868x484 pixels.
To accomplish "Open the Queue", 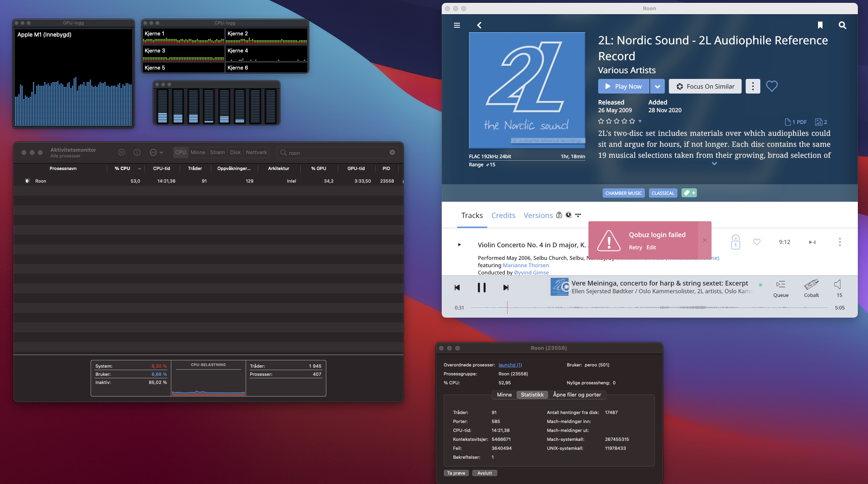I will (781, 289).
